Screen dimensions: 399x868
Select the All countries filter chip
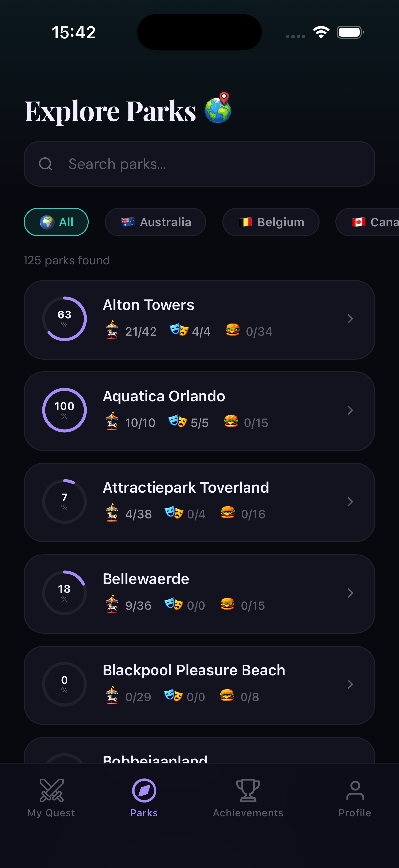(56, 222)
